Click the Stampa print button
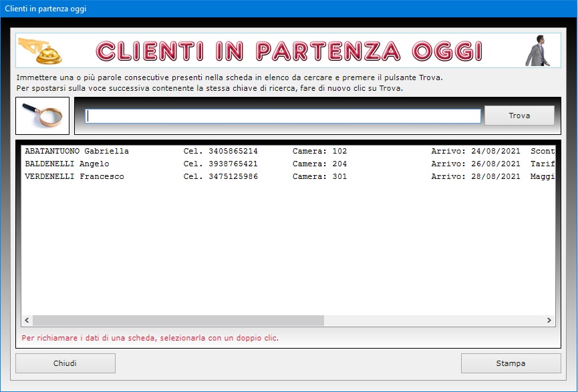This screenshot has width=578, height=392. (x=511, y=363)
